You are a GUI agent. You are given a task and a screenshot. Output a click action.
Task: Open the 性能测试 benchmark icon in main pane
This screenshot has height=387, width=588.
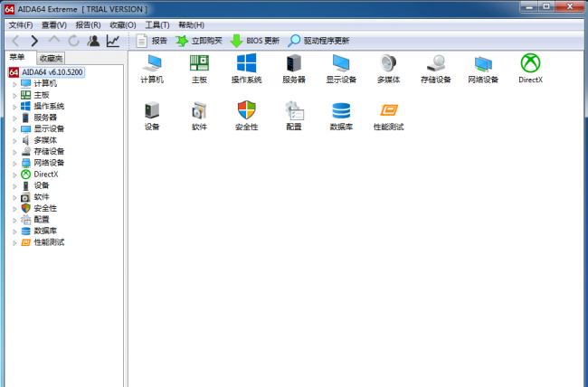(x=388, y=116)
